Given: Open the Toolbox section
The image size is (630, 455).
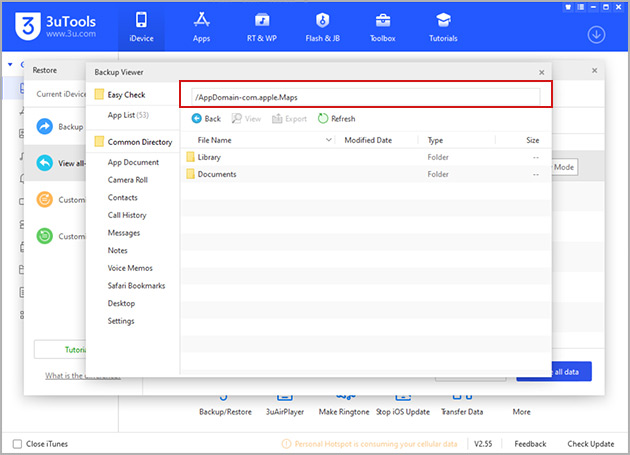Looking at the screenshot, I should (x=383, y=26).
